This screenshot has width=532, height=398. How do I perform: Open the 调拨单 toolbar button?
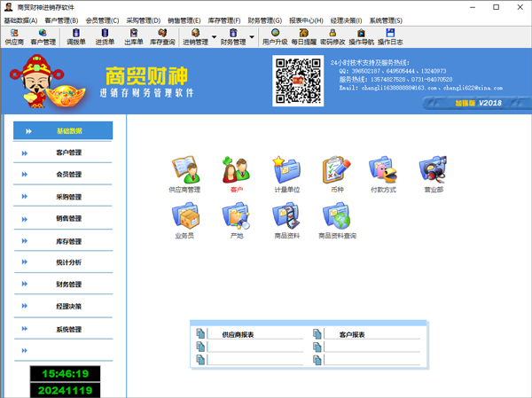click(x=76, y=37)
